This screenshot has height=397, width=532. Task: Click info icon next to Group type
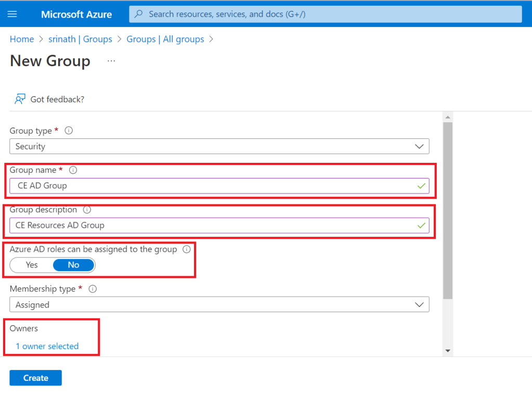(x=69, y=131)
